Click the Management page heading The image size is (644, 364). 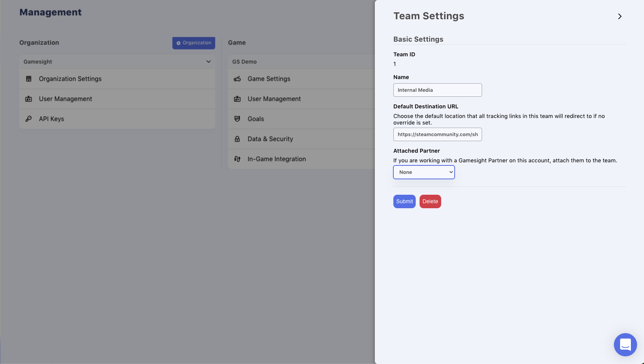pos(51,12)
